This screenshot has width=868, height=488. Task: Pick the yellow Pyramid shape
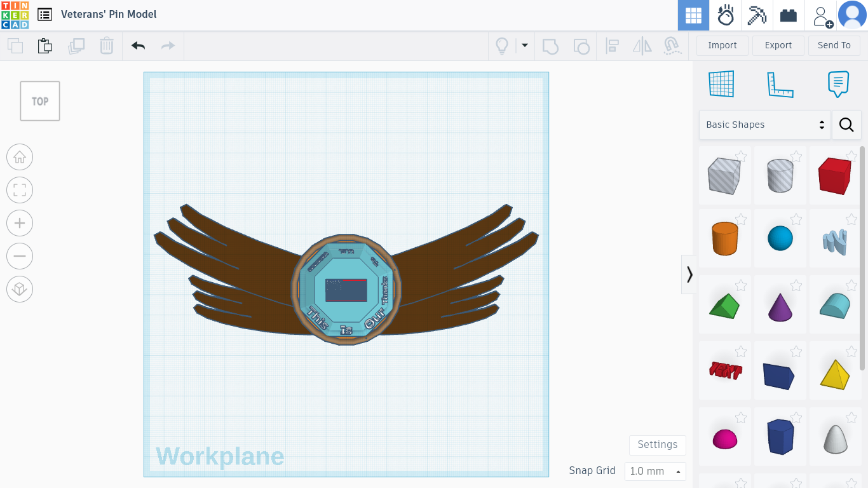pyautogui.click(x=835, y=374)
